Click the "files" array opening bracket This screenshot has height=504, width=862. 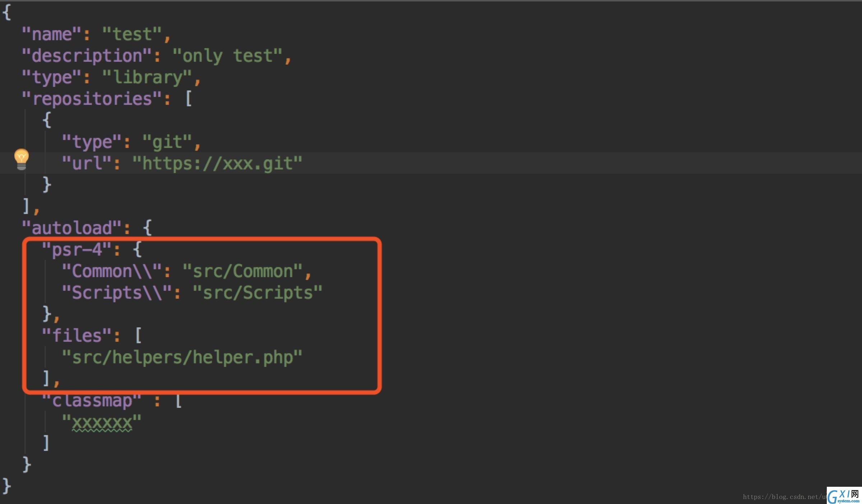click(x=138, y=336)
